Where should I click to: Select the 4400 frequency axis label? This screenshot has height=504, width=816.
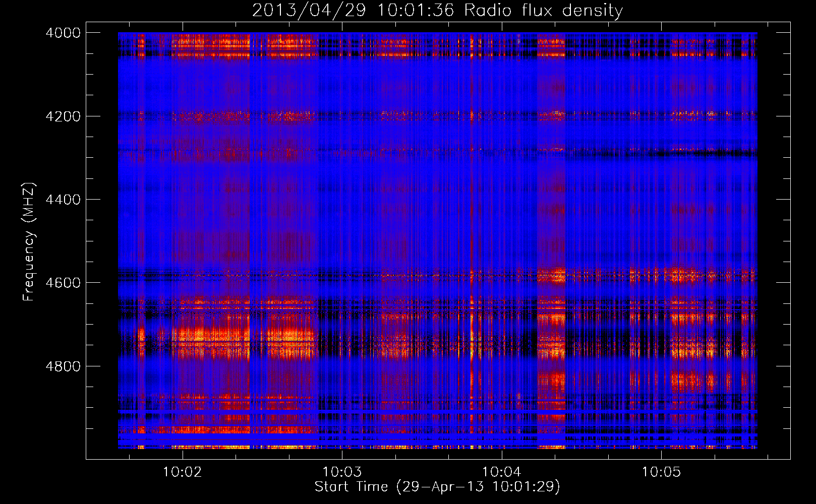[63, 200]
